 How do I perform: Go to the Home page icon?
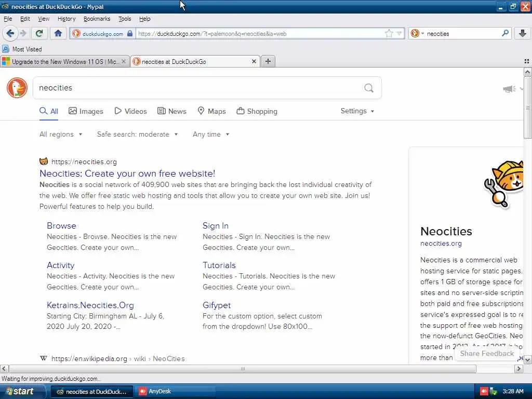(58, 33)
